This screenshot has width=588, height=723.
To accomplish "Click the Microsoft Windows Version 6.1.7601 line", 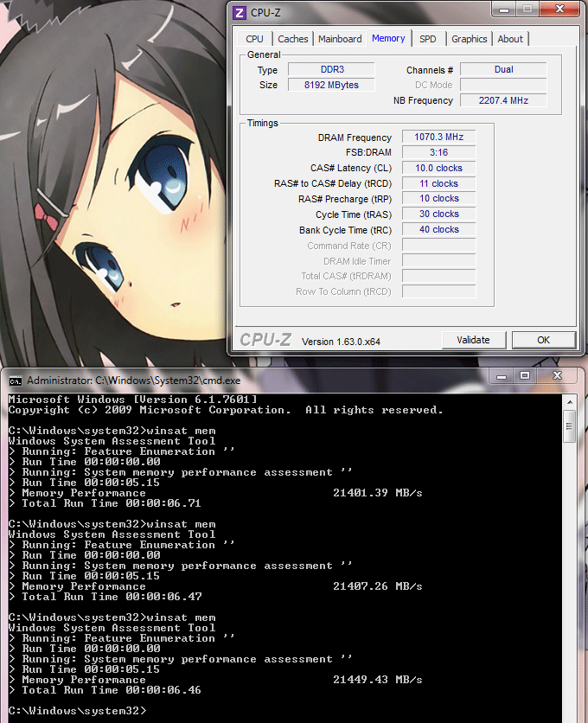I will click(x=132, y=400).
